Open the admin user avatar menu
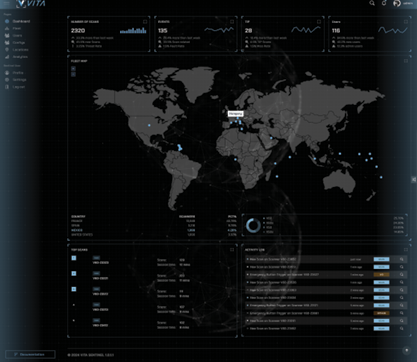The image size is (417, 362). click(x=397, y=3)
